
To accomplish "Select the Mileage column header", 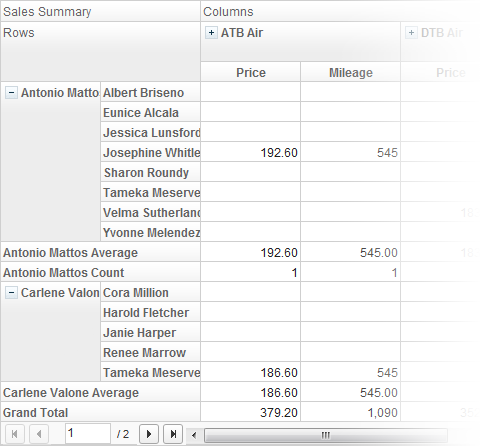I will click(x=350, y=72).
